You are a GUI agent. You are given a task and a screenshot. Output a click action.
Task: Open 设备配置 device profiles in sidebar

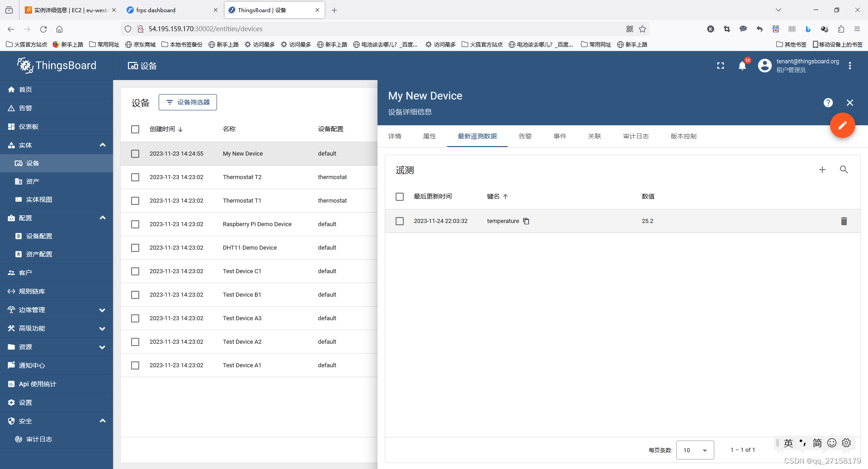[x=57, y=236]
